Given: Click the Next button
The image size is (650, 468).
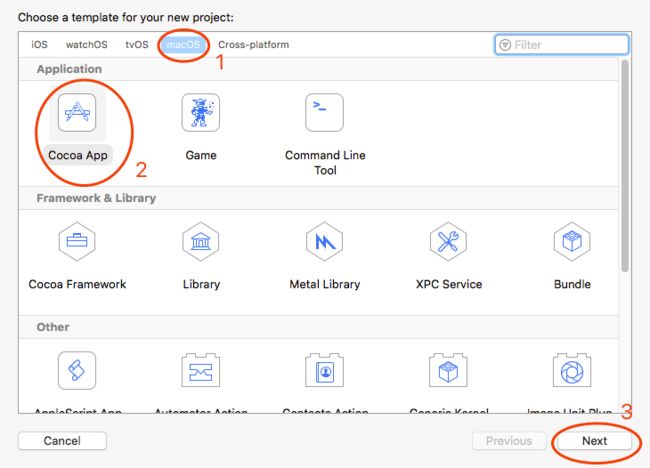Looking at the screenshot, I should coord(594,441).
